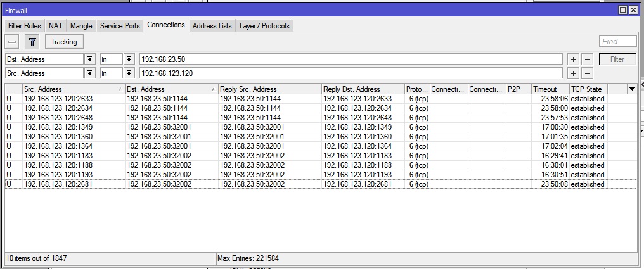This screenshot has height=269, width=644.
Task: Click the remove (minus) toolbar button
Action: click(12, 41)
